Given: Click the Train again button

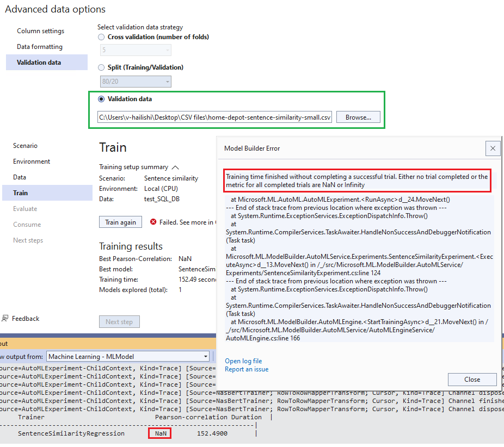Looking at the screenshot, I should (x=120, y=222).
